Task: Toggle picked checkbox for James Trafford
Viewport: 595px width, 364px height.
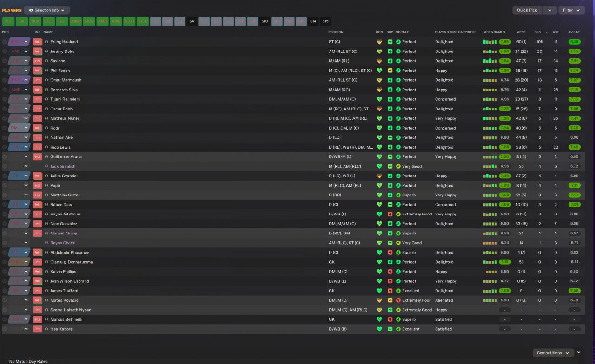Action: pos(5,291)
